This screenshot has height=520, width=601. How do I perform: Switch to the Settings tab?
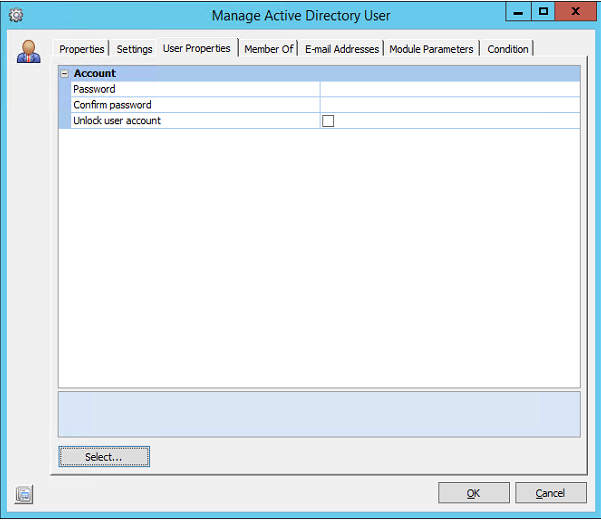pyautogui.click(x=134, y=49)
